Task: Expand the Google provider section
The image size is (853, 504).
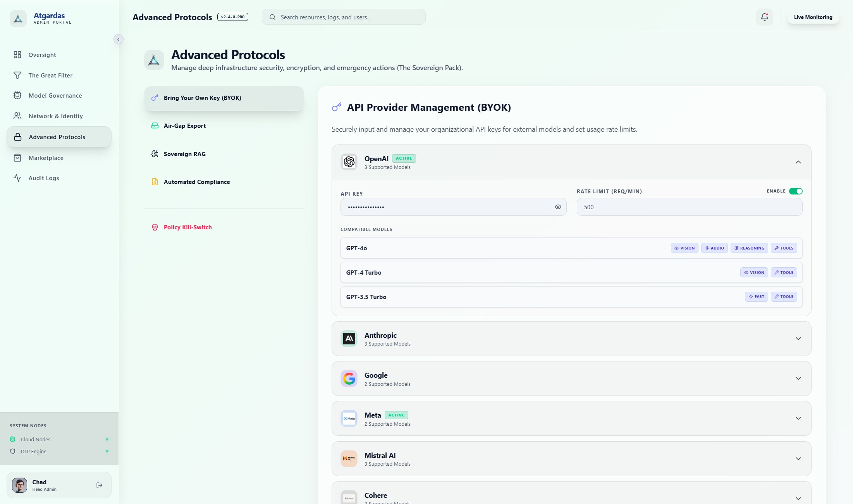Action: 798,378
